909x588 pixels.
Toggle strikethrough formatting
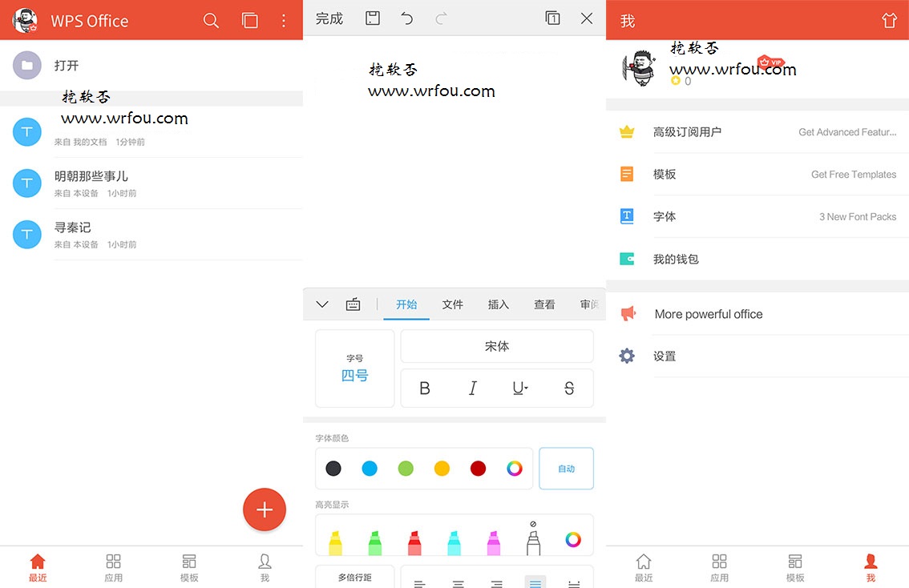coord(569,389)
